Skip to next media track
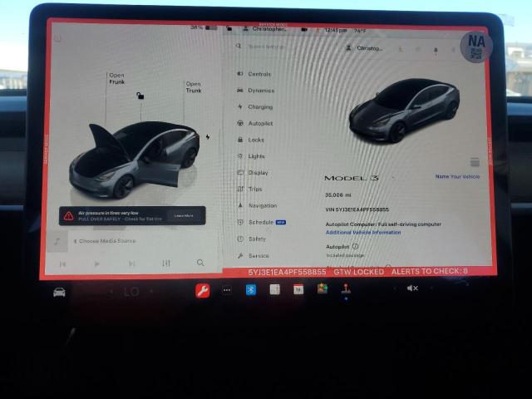Viewport: 532px width, 399px height. pyautogui.click(x=131, y=264)
